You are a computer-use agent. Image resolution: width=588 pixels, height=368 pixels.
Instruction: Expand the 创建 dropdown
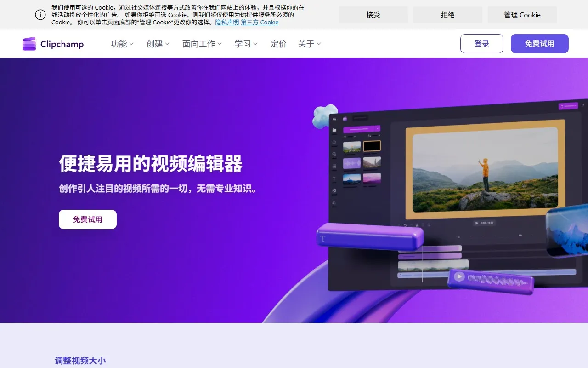tap(157, 44)
